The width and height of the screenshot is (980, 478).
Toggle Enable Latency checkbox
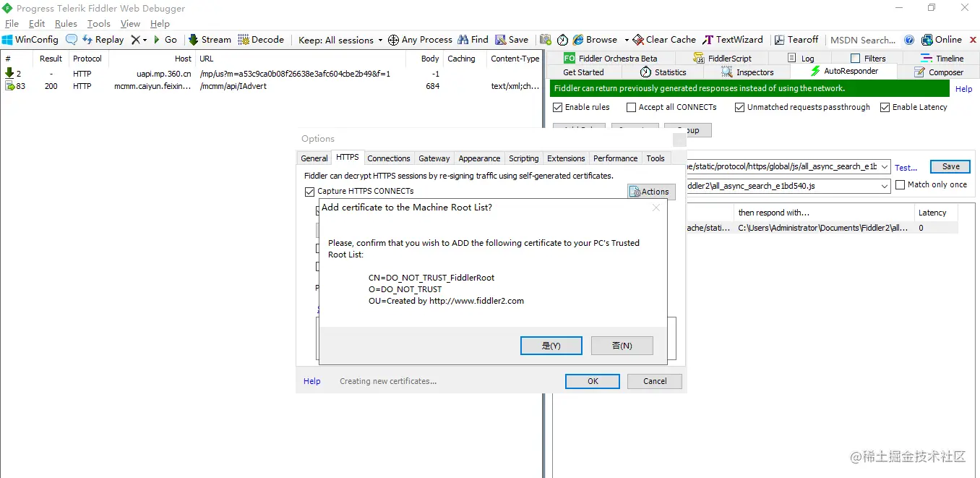885,107
